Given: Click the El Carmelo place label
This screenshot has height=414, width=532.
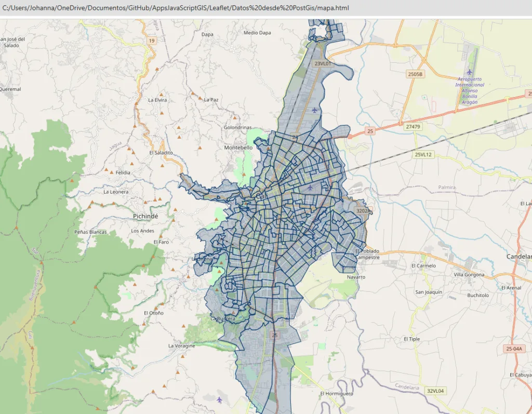Looking at the screenshot, I should coord(423,266).
